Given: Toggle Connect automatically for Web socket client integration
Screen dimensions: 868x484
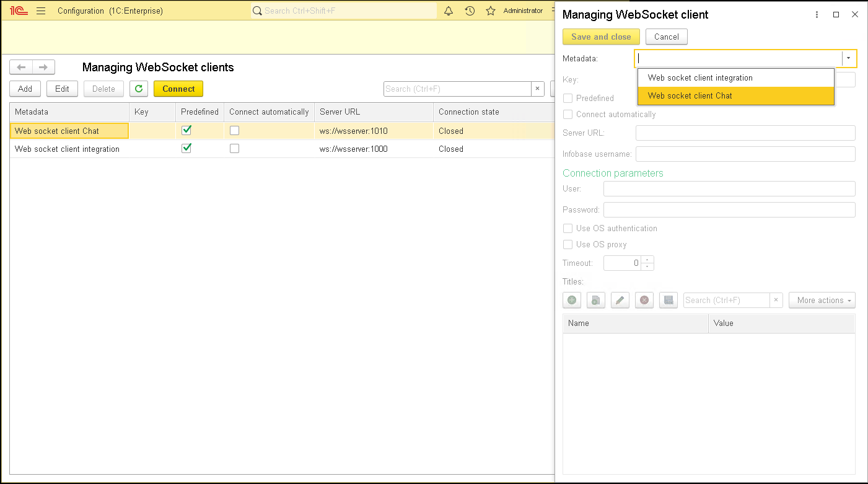Looking at the screenshot, I should [x=234, y=149].
